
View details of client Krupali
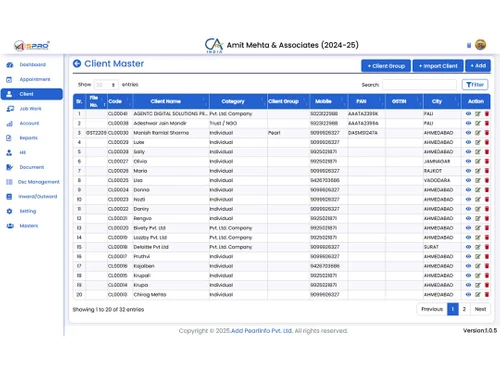pos(468,275)
